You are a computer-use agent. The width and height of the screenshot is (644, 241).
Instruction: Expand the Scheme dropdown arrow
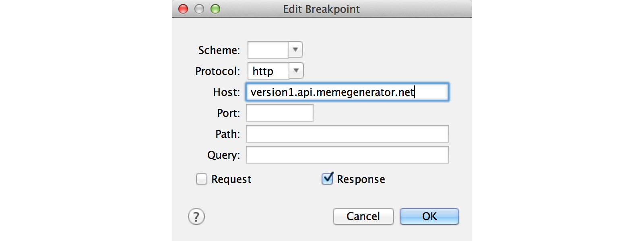pos(295,50)
